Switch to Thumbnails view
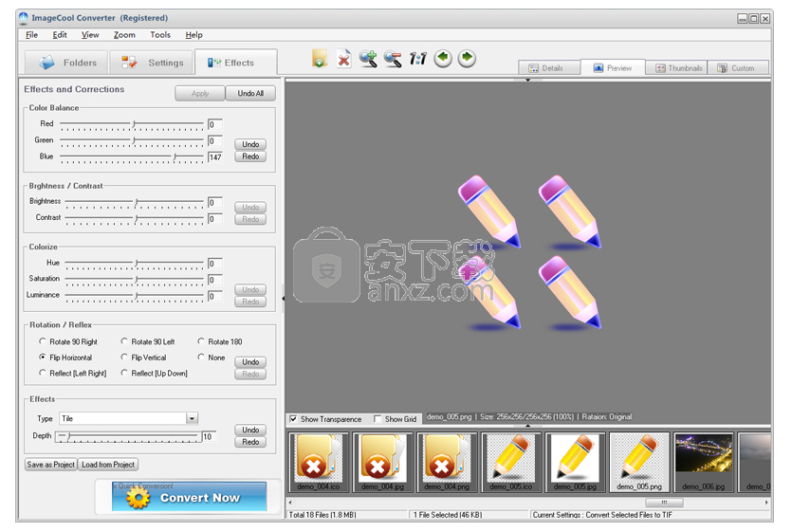 point(676,67)
